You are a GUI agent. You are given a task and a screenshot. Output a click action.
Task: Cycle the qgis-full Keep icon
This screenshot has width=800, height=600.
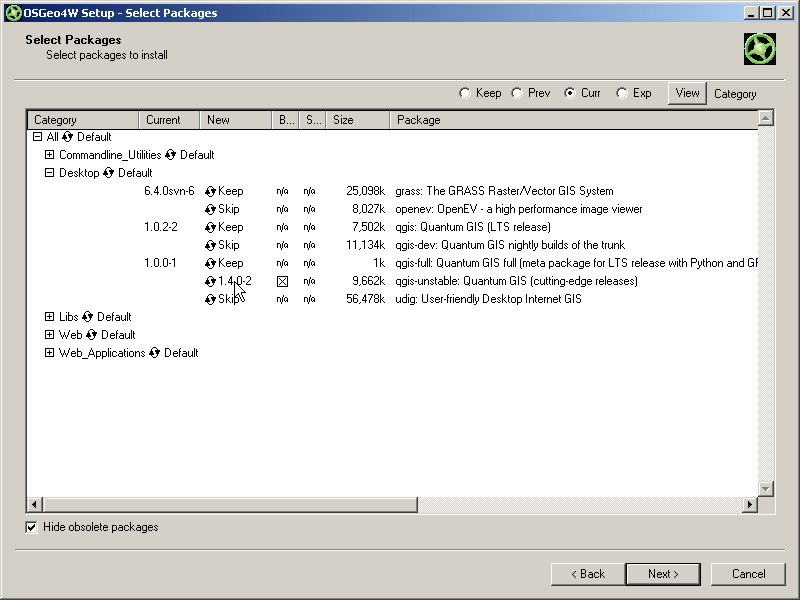pyautogui.click(x=210, y=263)
